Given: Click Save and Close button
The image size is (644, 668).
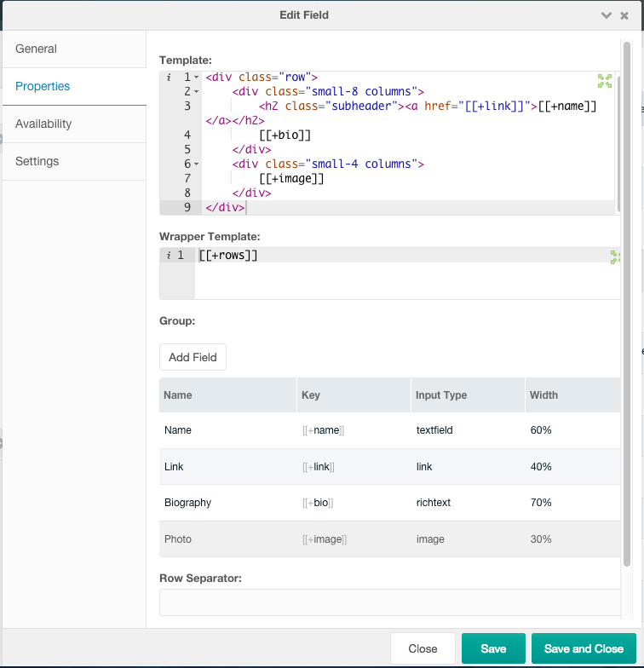Looking at the screenshot, I should [x=584, y=648].
